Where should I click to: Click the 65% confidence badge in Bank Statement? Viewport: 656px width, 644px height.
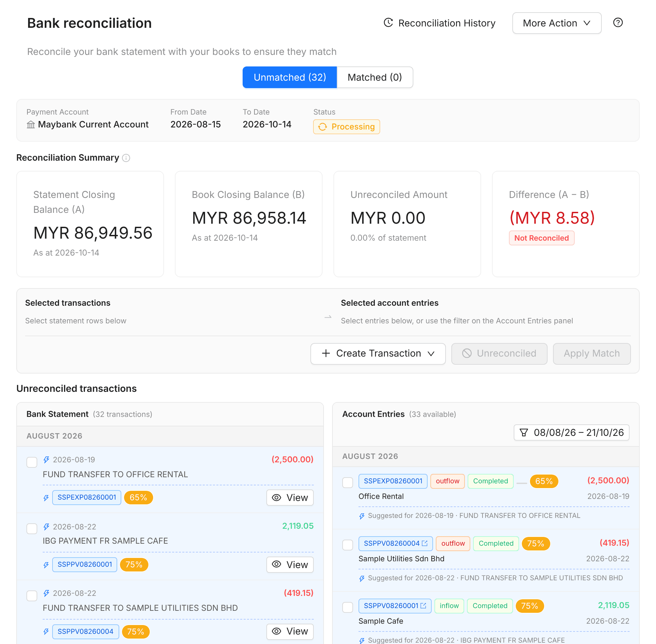pos(138,498)
